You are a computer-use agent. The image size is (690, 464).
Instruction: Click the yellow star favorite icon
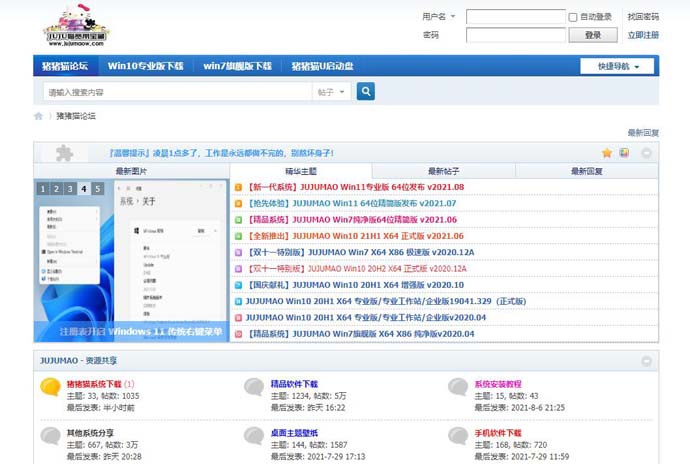pyautogui.click(x=607, y=153)
